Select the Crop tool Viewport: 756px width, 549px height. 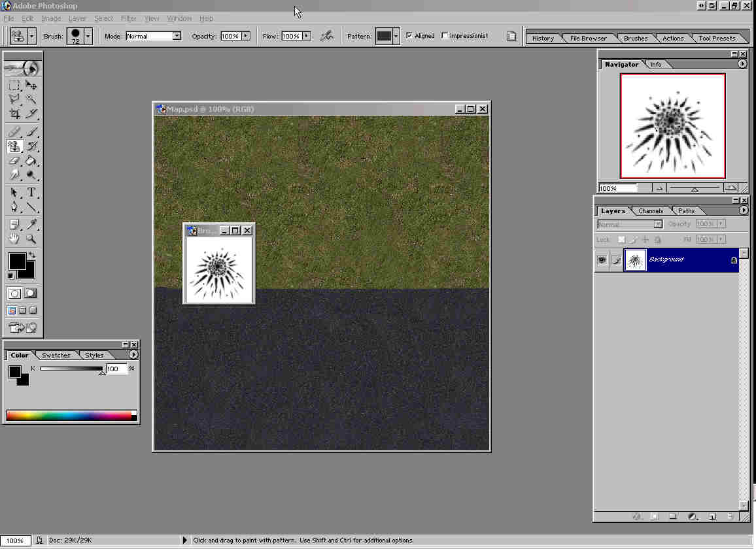click(x=14, y=114)
